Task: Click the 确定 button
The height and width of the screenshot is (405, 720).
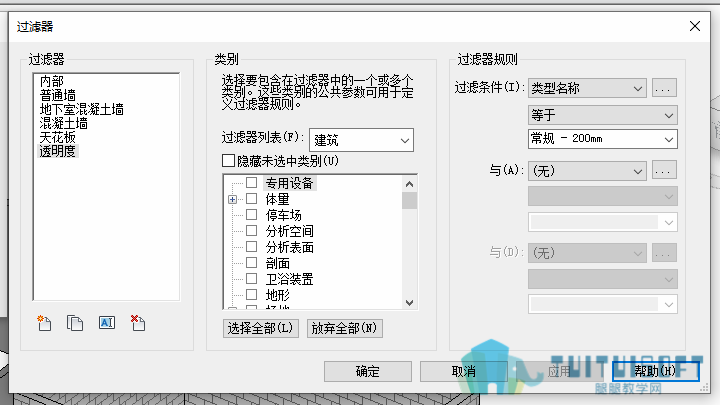Action: 368,371
